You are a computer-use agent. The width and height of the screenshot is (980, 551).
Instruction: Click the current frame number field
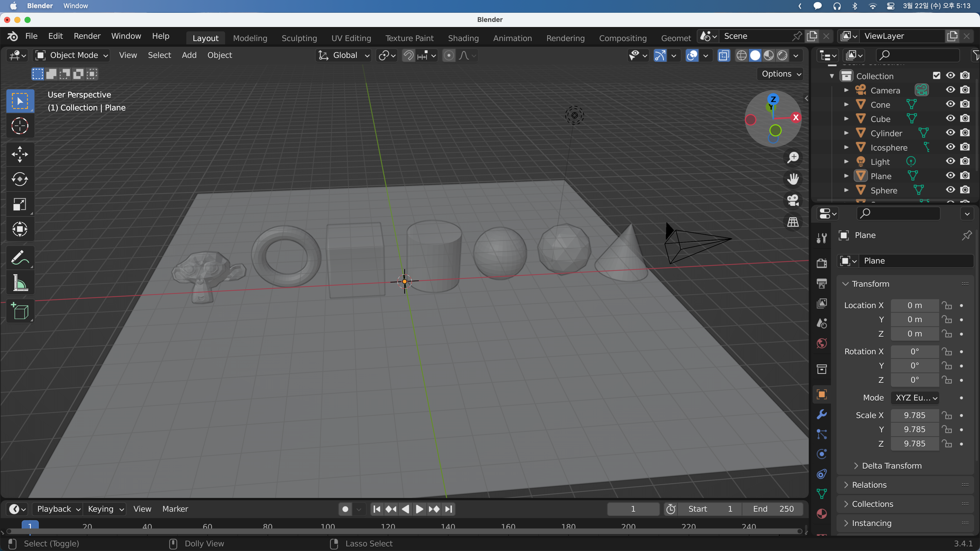point(633,509)
